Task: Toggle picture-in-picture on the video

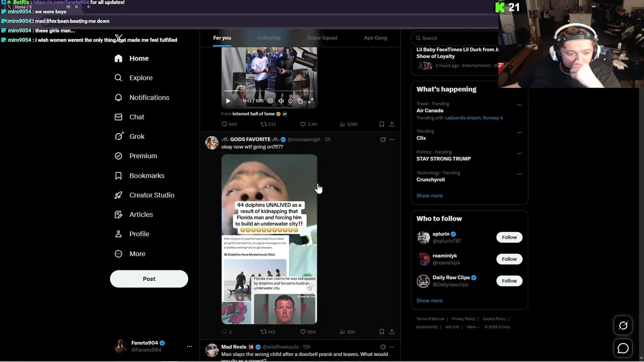Action: [300, 101]
